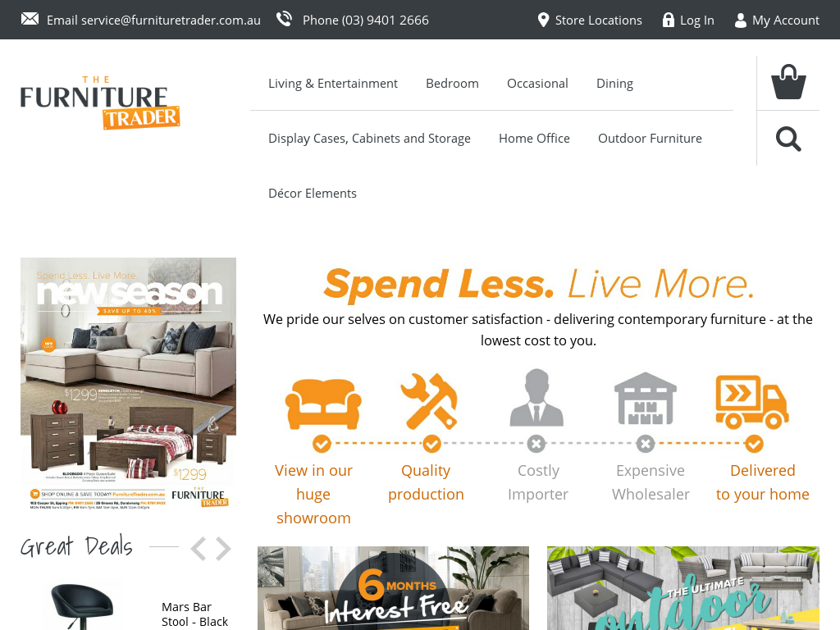This screenshot has height=630, width=840.
Task: Open the 6 Months Interest Free banner
Action: [393, 588]
